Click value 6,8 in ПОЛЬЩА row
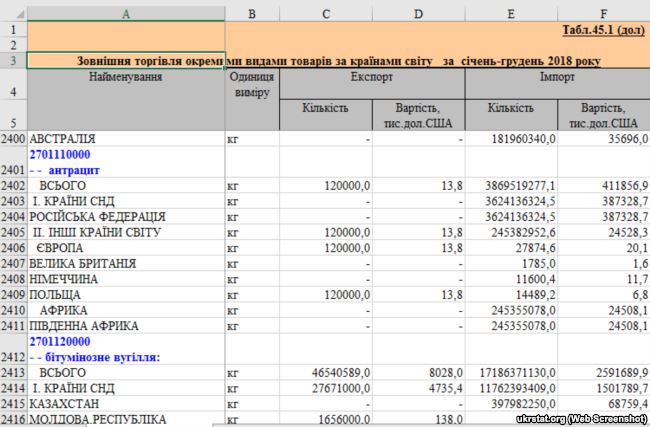 point(604,295)
